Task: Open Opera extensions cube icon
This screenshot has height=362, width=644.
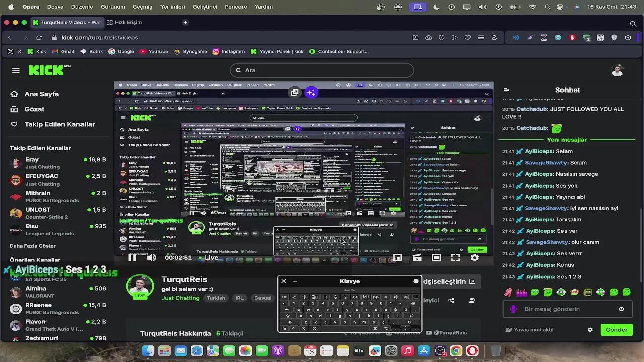Action: tap(628, 37)
